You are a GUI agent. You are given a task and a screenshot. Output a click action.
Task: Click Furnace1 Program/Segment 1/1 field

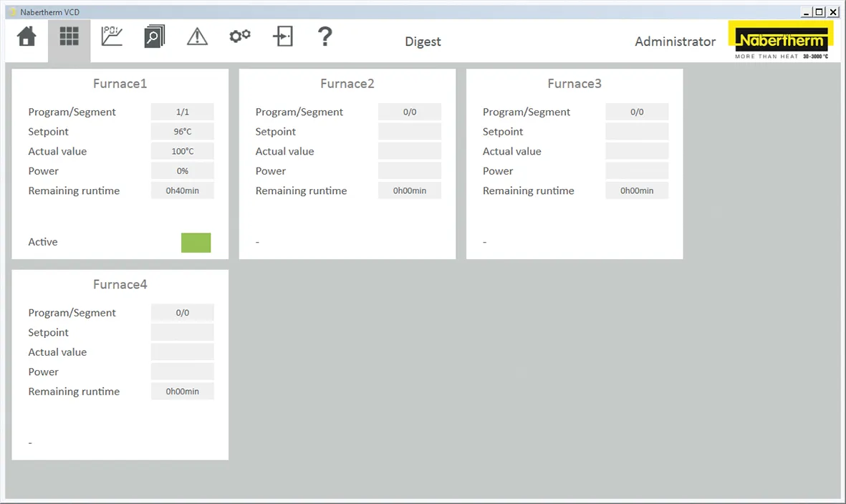pos(182,112)
